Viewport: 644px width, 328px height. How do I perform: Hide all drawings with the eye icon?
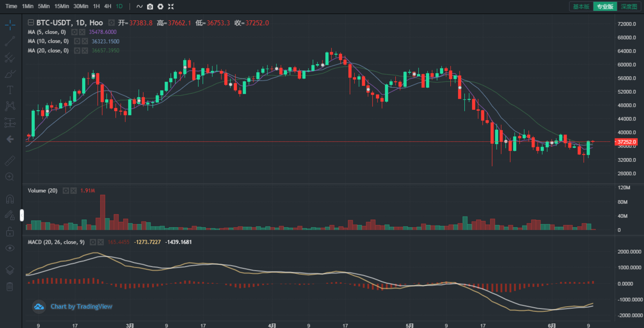(10, 248)
